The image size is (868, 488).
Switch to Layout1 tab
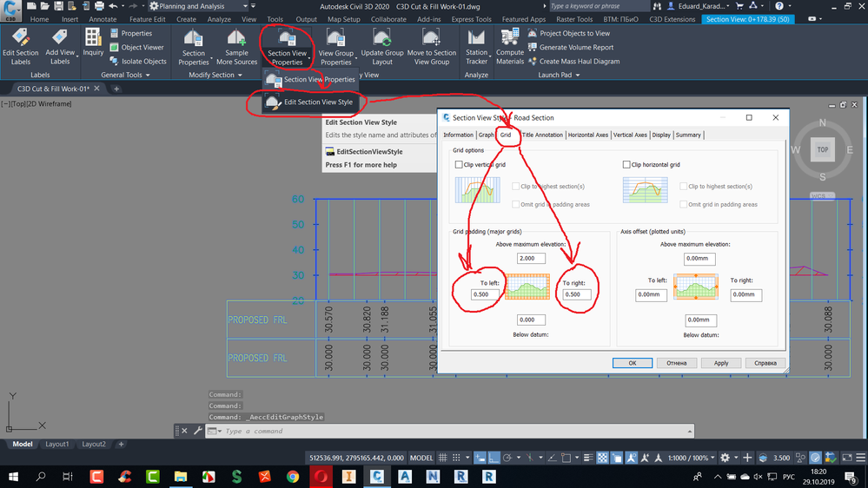click(57, 444)
